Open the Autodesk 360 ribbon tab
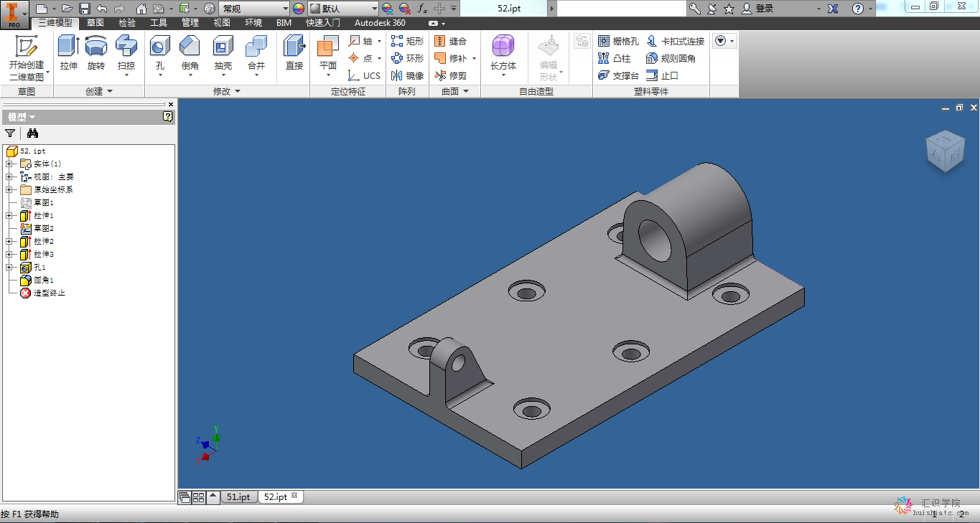This screenshot has height=523, width=980. [x=380, y=23]
